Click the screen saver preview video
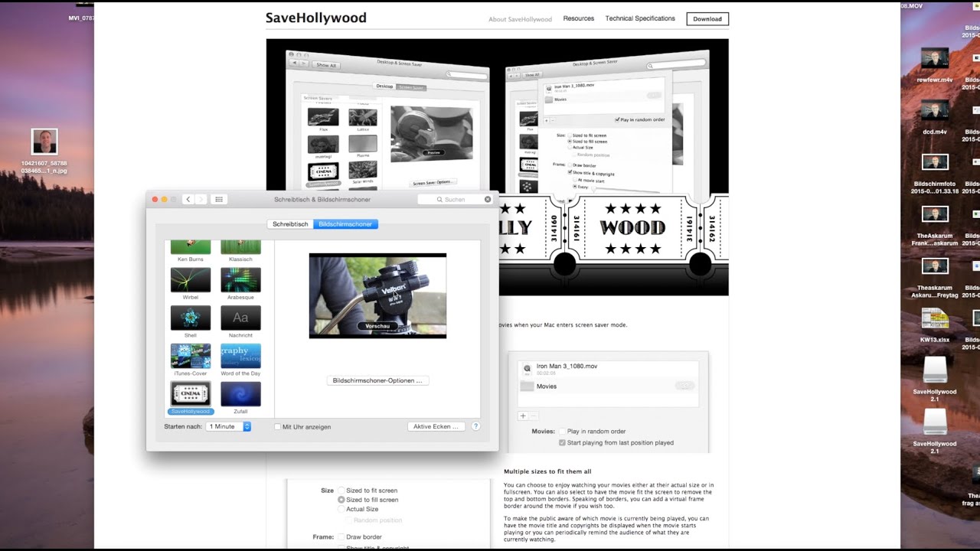The width and height of the screenshot is (980, 551). 377,295
